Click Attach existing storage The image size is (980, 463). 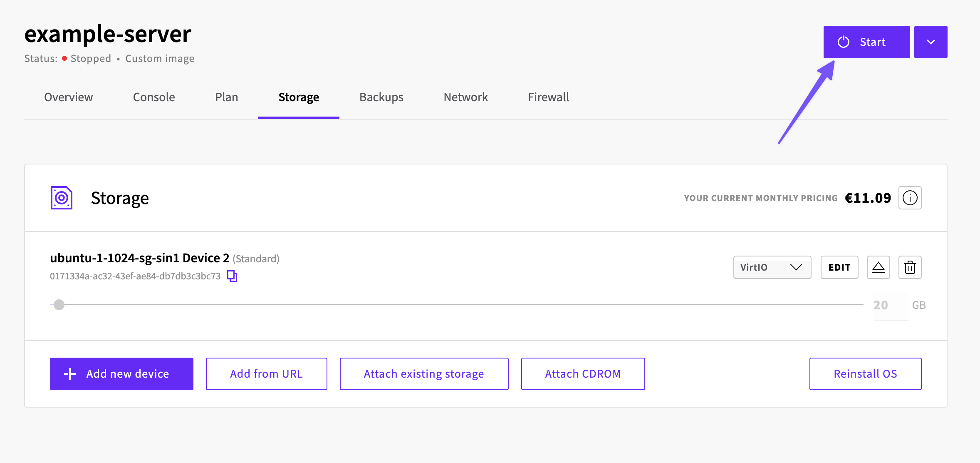point(424,374)
